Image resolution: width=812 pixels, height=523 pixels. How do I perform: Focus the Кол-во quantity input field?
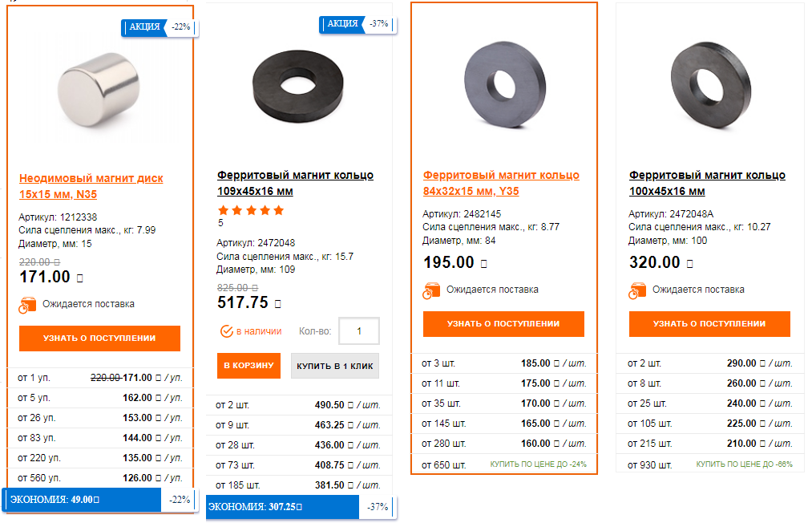[x=359, y=330]
